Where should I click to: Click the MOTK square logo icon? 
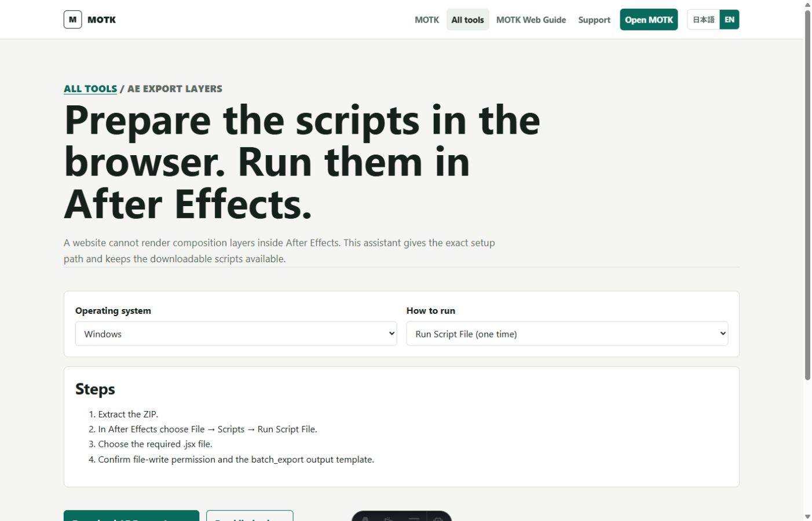point(72,20)
